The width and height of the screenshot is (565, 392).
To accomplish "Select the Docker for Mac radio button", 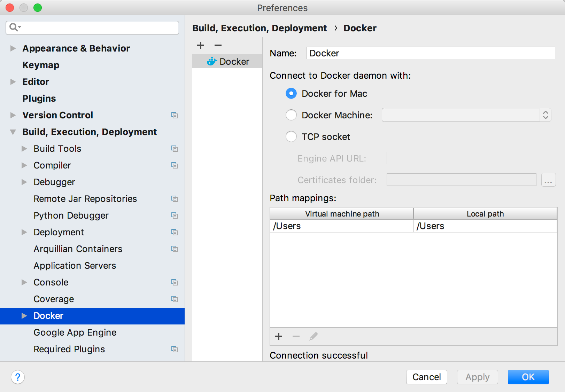I will coord(291,94).
